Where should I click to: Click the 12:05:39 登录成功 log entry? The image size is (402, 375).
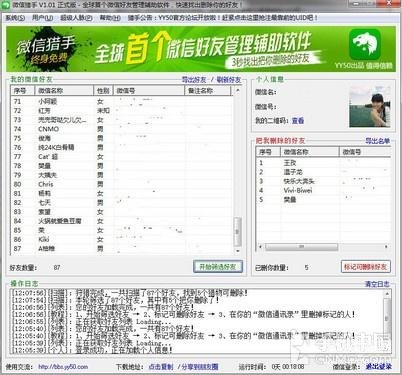(x=92, y=350)
